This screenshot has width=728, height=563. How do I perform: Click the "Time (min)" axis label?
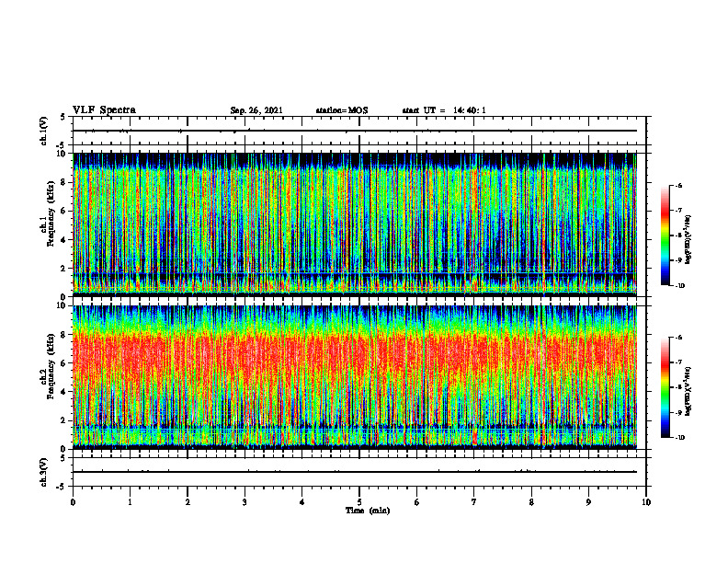368,511
